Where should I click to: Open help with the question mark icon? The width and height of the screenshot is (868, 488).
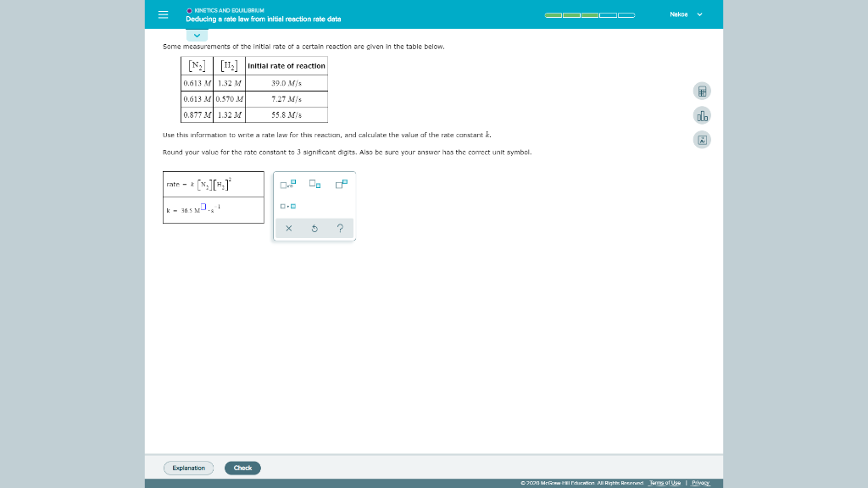tap(340, 228)
